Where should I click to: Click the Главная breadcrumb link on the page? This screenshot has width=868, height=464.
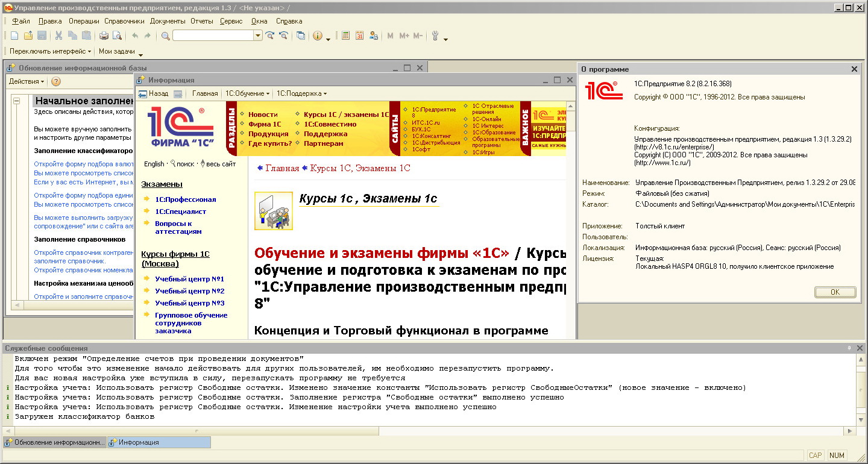click(282, 168)
